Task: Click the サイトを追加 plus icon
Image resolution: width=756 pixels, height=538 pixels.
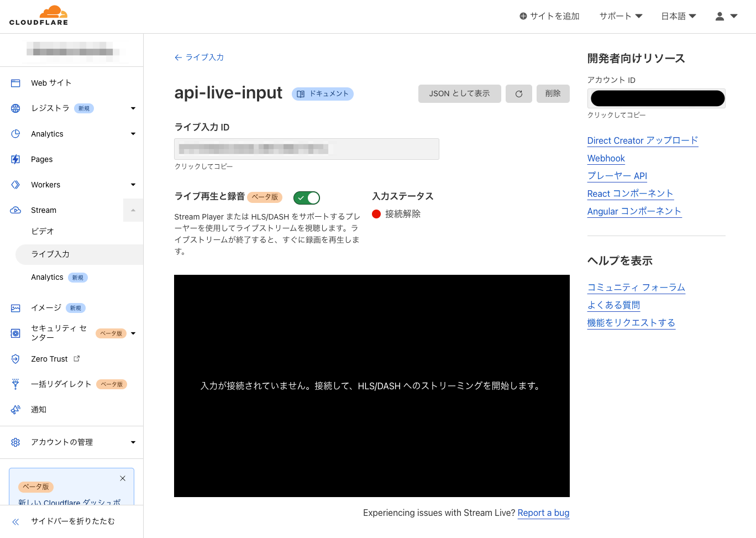Action: coord(522,16)
